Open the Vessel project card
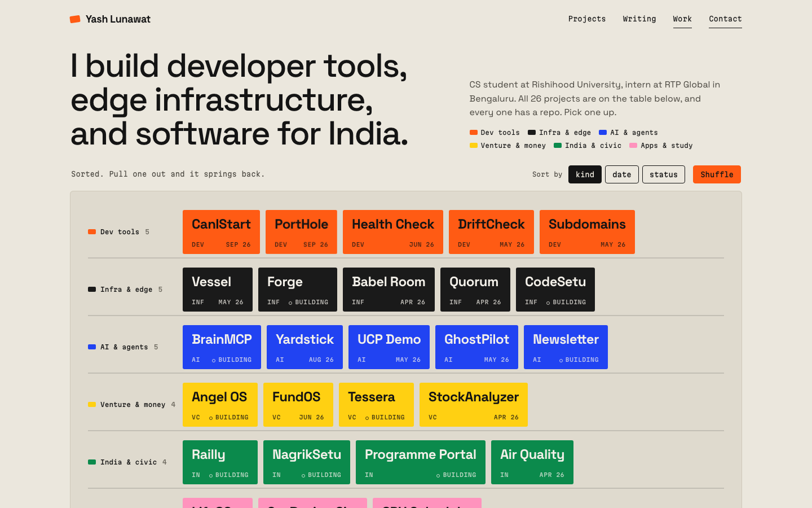 click(x=218, y=290)
